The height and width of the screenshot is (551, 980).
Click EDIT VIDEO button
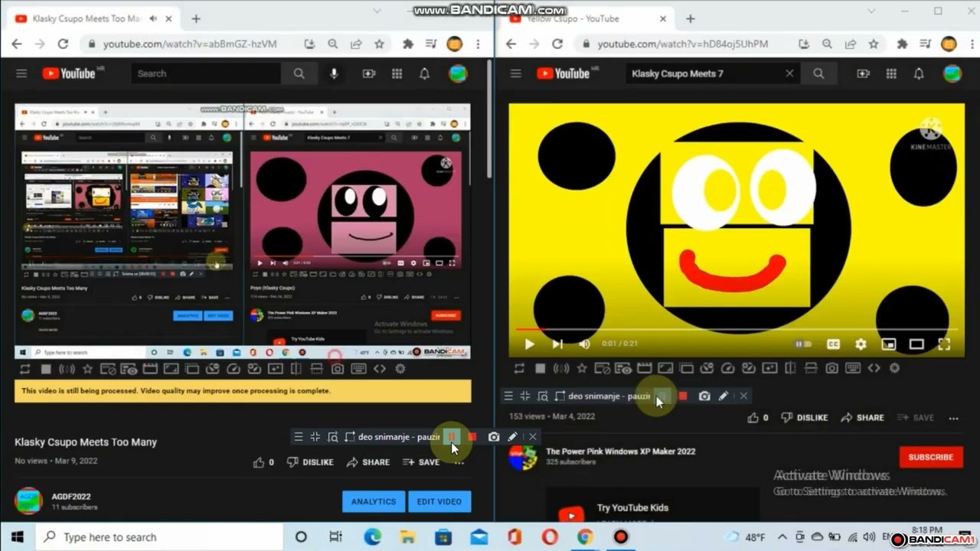pyautogui.click(x=439, y=502)
